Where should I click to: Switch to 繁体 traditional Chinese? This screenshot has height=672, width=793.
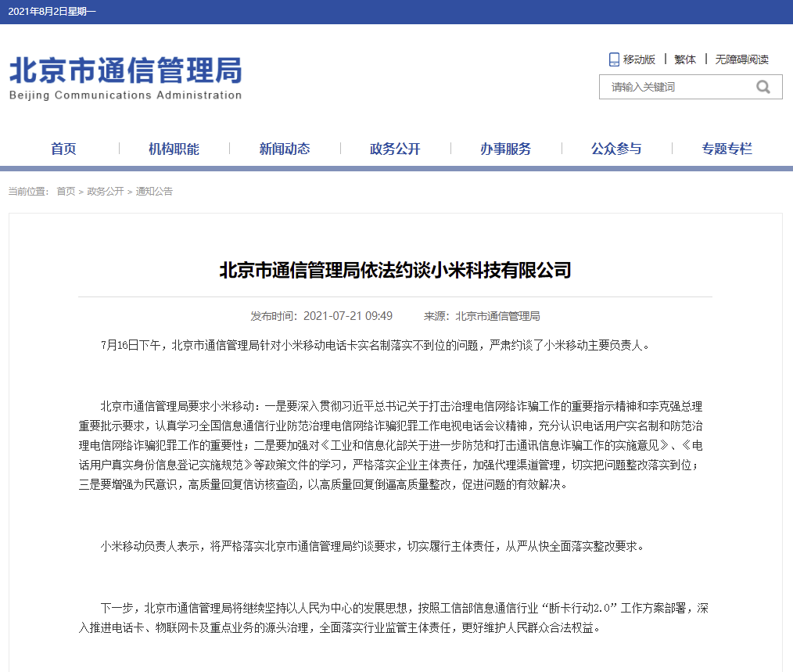tap(685, 59)
